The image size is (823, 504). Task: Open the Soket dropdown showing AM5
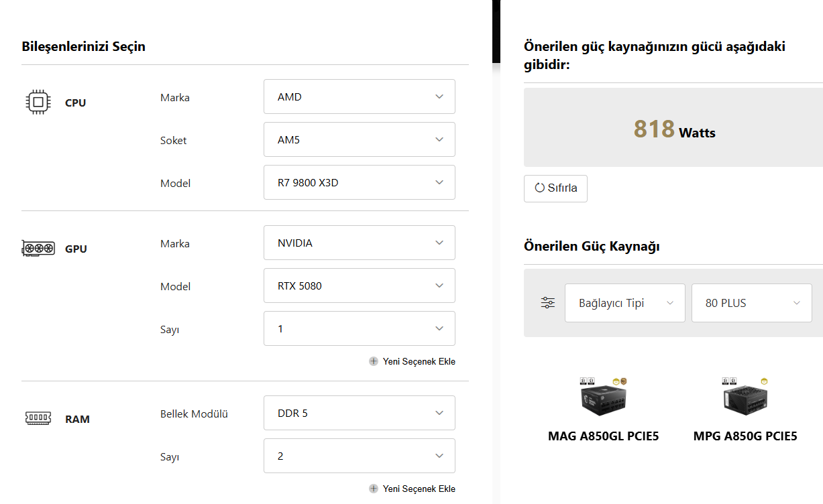pos(360,139)
